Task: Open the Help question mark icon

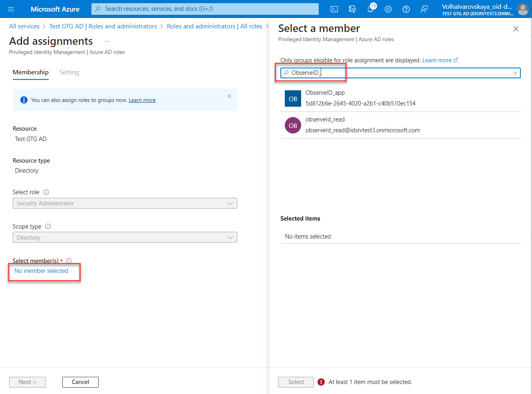Action: pos(406,9)
